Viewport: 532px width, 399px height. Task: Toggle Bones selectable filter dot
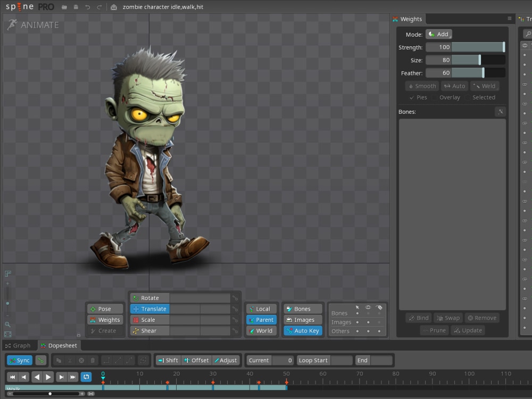(358, 313)
